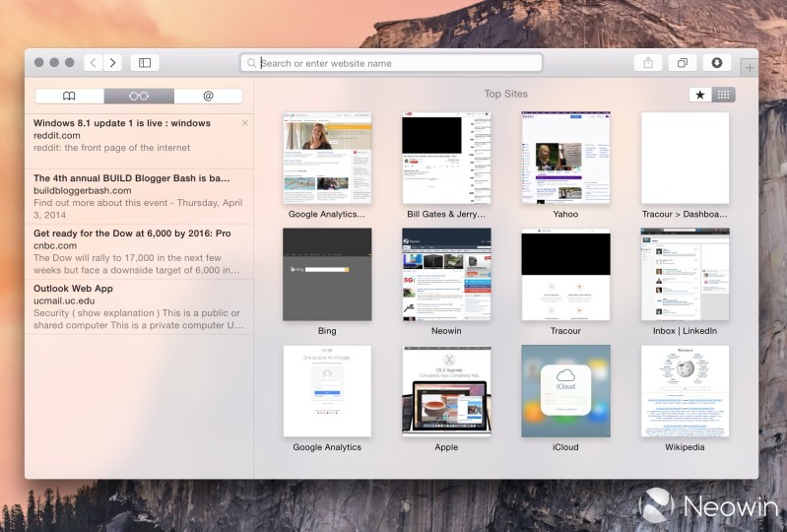Click the Forward navigation arrow
This screenshot has width=787, height=532.
pos(113,63)
